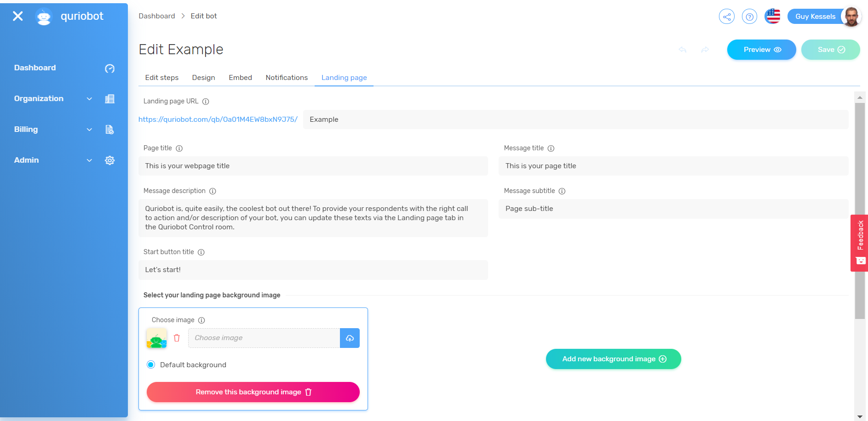The width and height of the screenshot is (868, 421).
Task: Select the Default background radio button
Action: [x=151, y=365]
